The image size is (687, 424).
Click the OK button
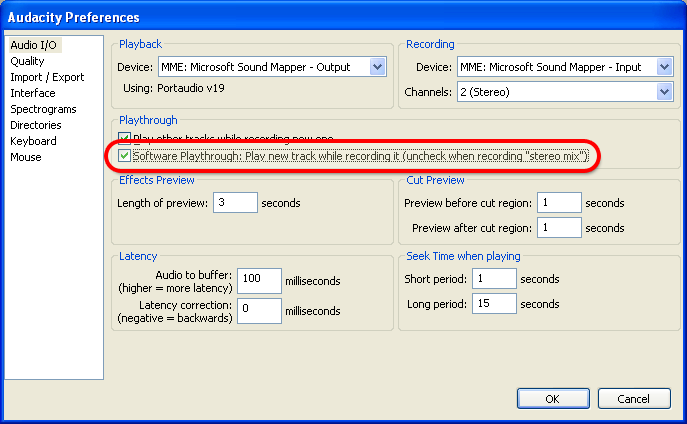pyautogui.click(x=552, y=399)
